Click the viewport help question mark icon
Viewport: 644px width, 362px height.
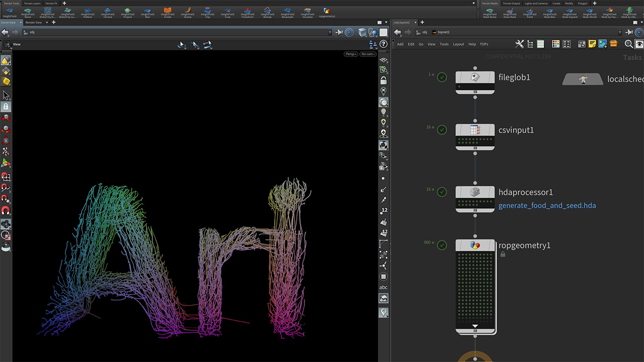coord(383,44)
